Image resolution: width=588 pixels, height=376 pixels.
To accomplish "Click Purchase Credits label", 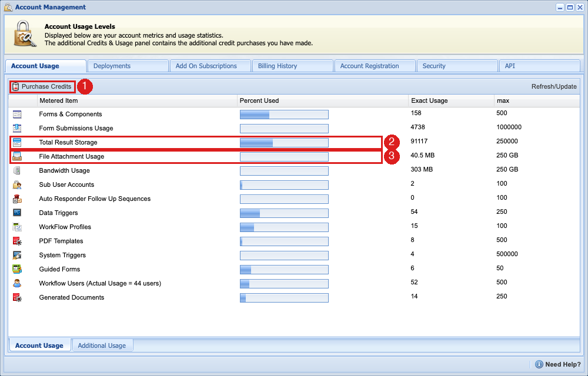I will click(46, 86).
